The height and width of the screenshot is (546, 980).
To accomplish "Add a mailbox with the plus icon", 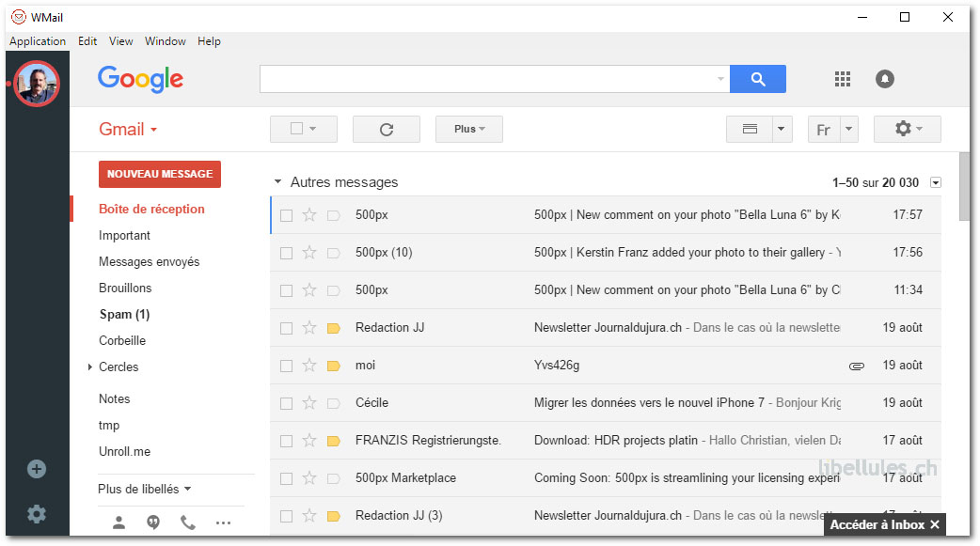I will pyautogui.click(x=37, y=469).
